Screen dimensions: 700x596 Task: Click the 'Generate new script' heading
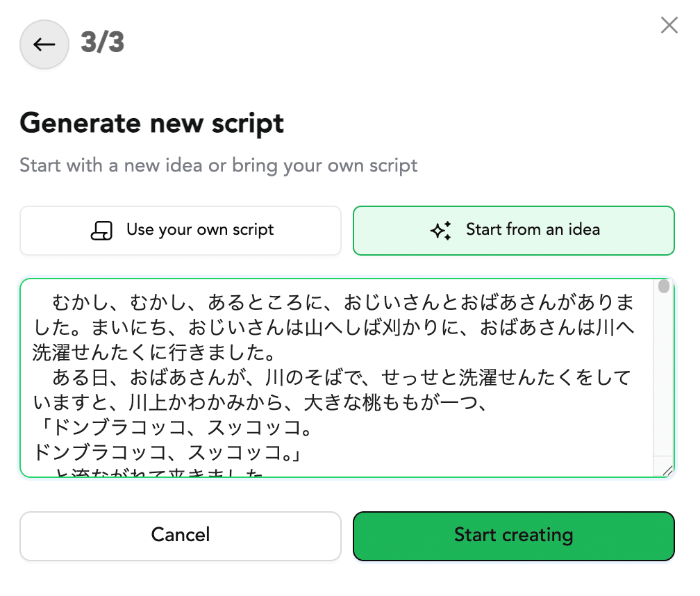click(152, 123)
